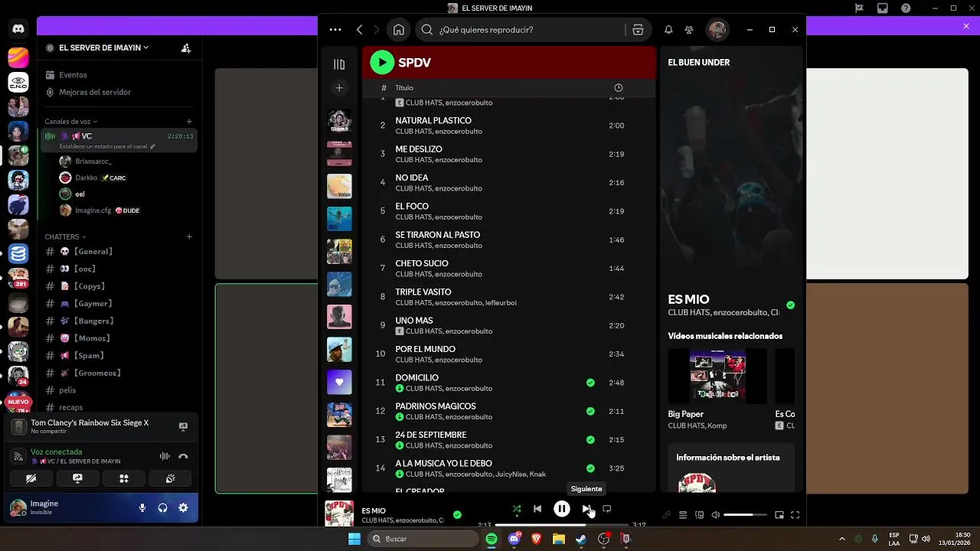Screen dimensions: 980x551
Task: Toggle saved checkmark in now playing panel
Action: pos(790,305)
